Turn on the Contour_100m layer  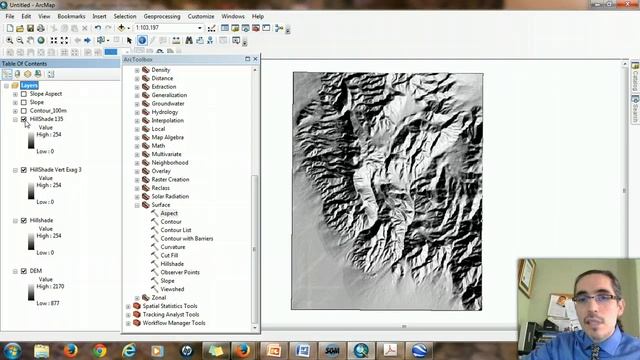24,111
